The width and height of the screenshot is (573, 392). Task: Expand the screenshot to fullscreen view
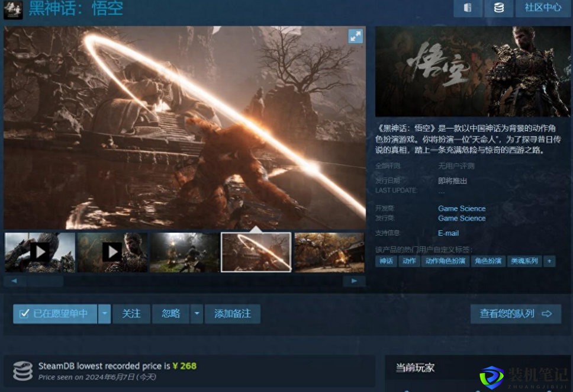[x=355, y=36]
